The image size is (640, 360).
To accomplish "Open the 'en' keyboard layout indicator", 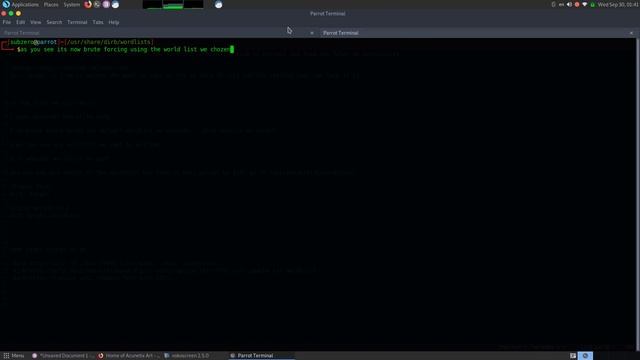I will pos(561,4).
